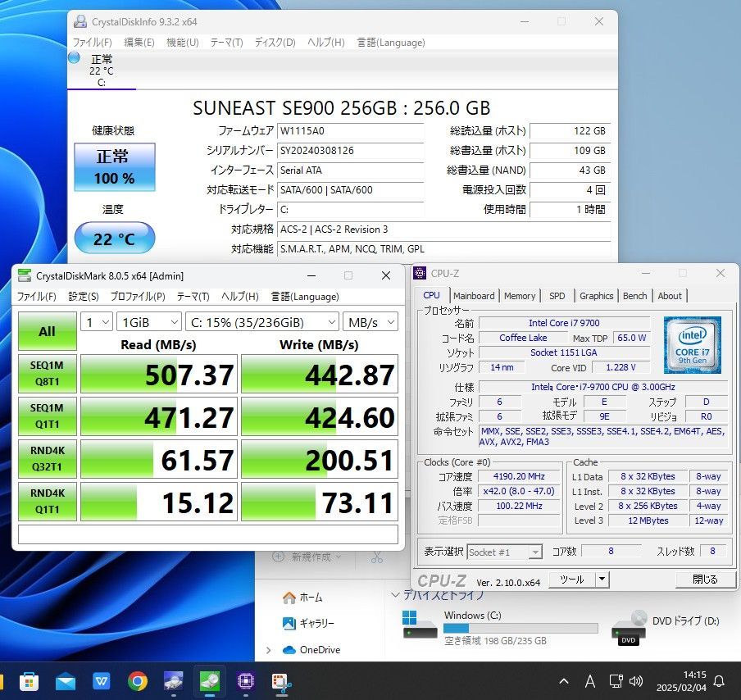
Task: Click the cut scissors icon in Explorer toolbar
Action: tap(376, 557)
